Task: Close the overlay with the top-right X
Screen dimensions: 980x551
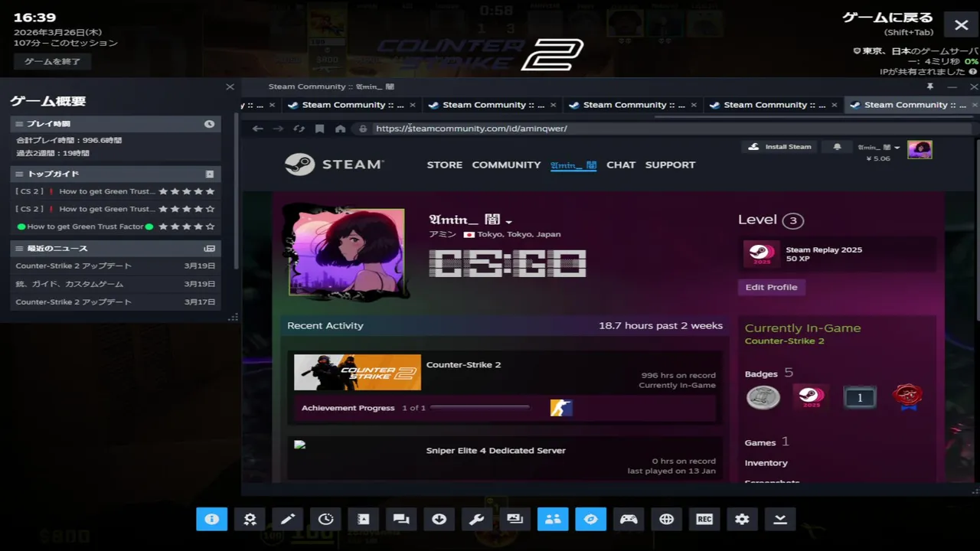Action: coord(962,25)
